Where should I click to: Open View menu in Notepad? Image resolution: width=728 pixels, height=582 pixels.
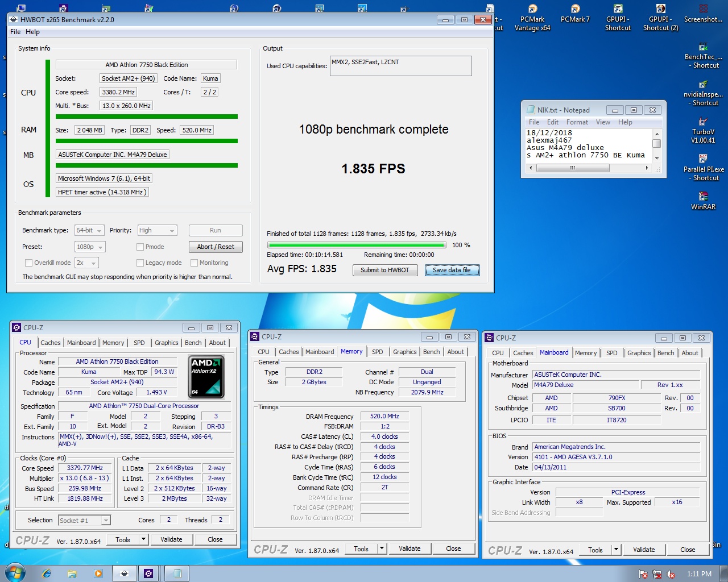coord(603,122)
